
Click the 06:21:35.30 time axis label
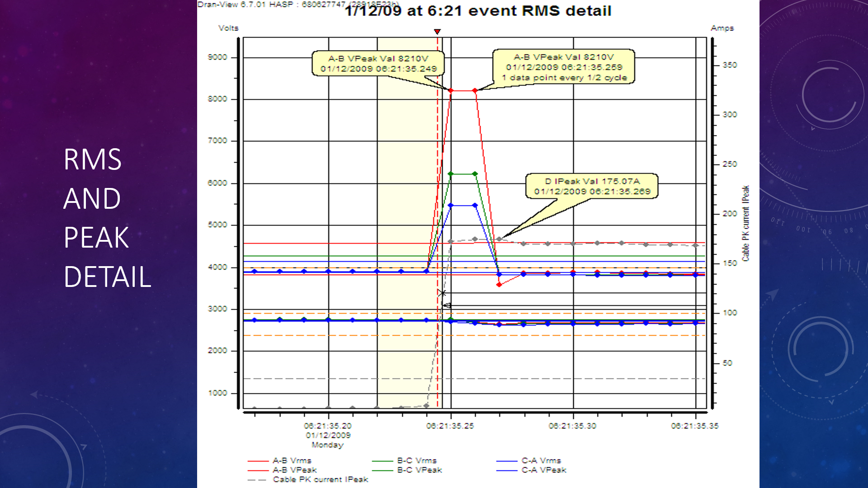pyautogui.click(x=572, y=426)
